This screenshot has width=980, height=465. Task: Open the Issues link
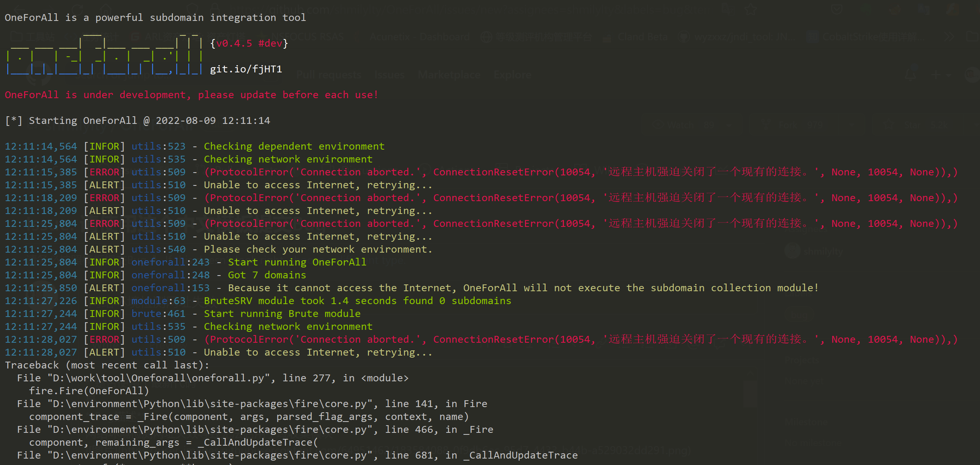[x=389, y=74]
